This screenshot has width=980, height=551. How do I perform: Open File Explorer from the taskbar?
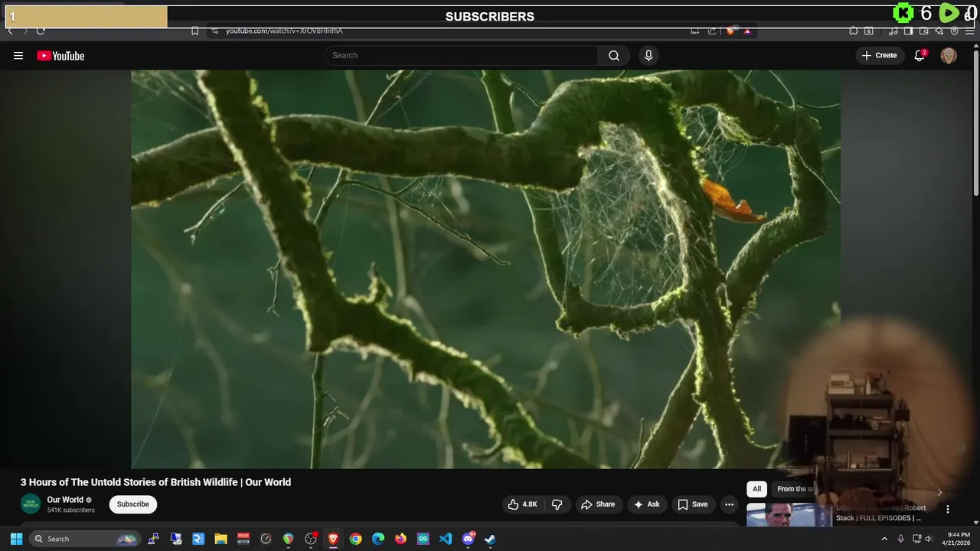(x=220, y=539)
